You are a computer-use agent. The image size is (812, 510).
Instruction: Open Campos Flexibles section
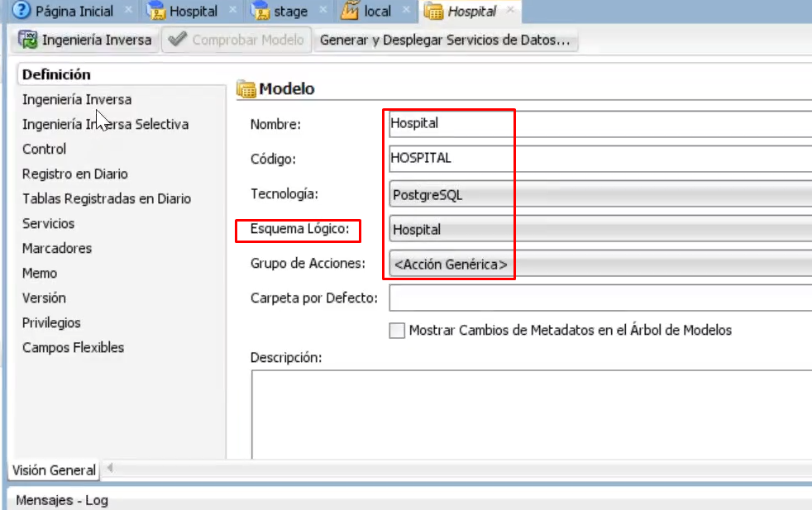click(73, 348)
